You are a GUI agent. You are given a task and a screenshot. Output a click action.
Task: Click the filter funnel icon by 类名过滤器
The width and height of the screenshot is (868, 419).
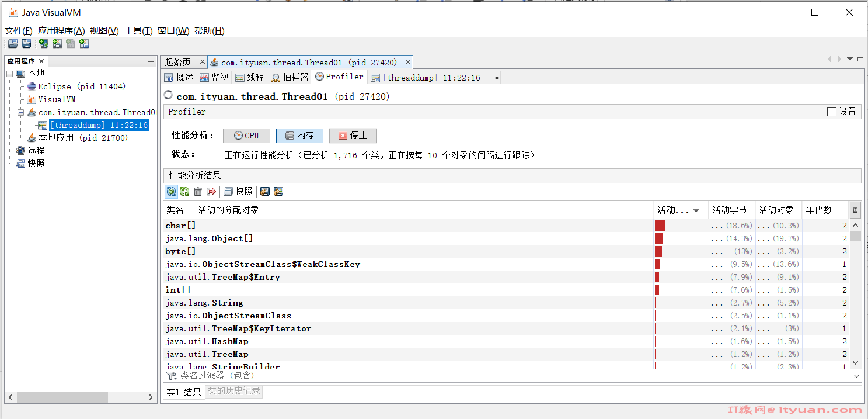coord(171,376)
